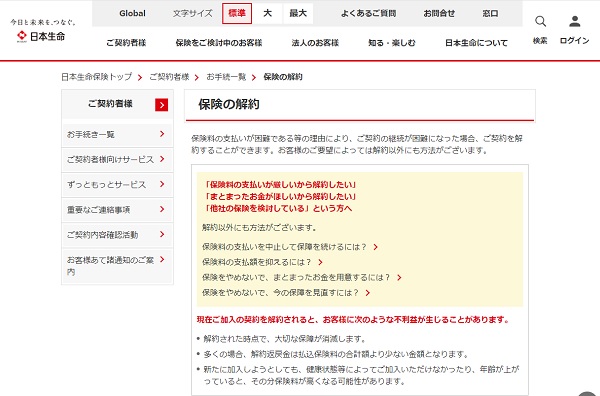Open ご契約者様 sidebar heading
Viewport: 600px width, 396px height.
point(110,104)
